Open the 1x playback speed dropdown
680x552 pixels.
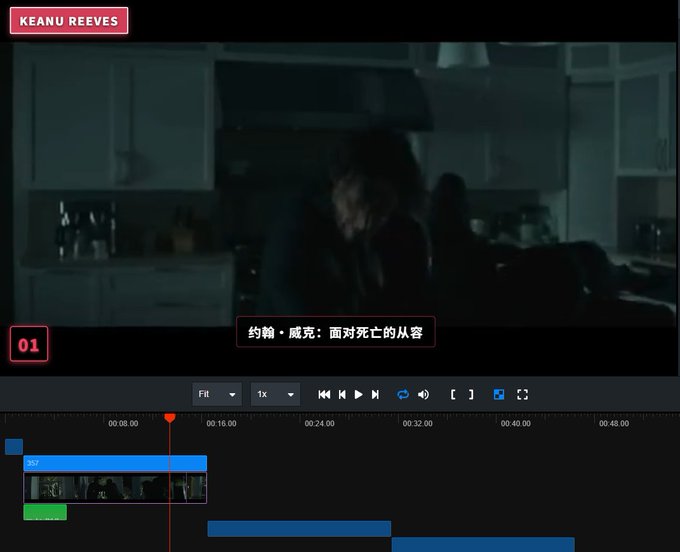click(275, 394)
